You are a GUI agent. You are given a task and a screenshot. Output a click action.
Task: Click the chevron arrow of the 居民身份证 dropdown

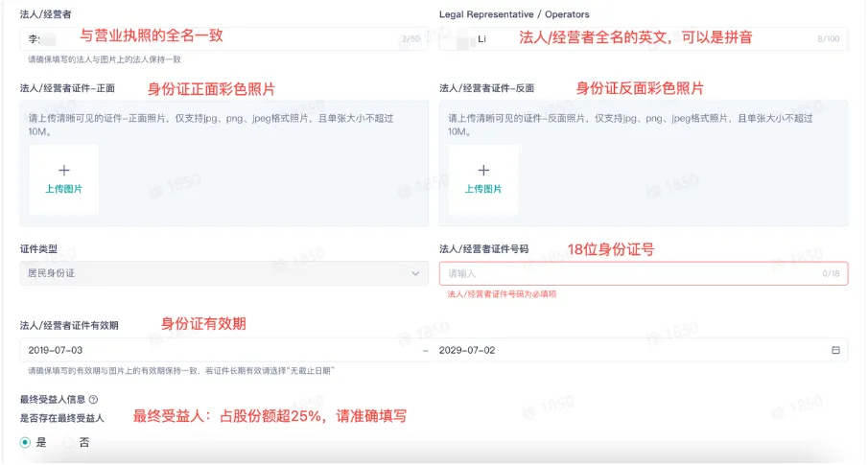415,273
